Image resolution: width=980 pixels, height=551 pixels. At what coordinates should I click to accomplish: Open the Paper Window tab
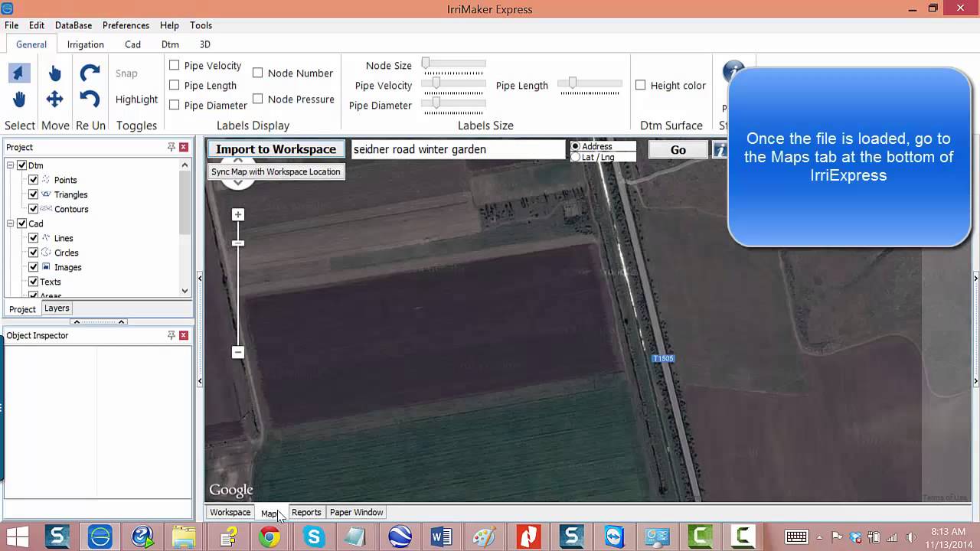(x=357, y=513)
